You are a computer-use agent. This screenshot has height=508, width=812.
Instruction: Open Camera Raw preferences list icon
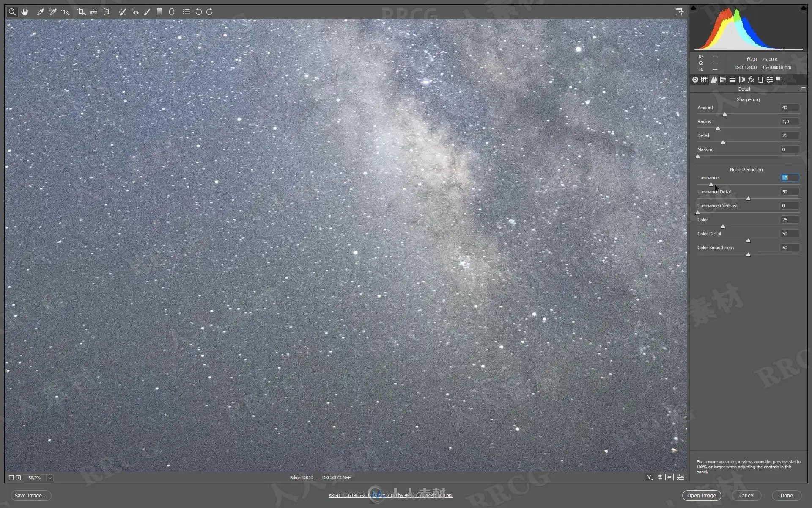(x=186, y=12)
